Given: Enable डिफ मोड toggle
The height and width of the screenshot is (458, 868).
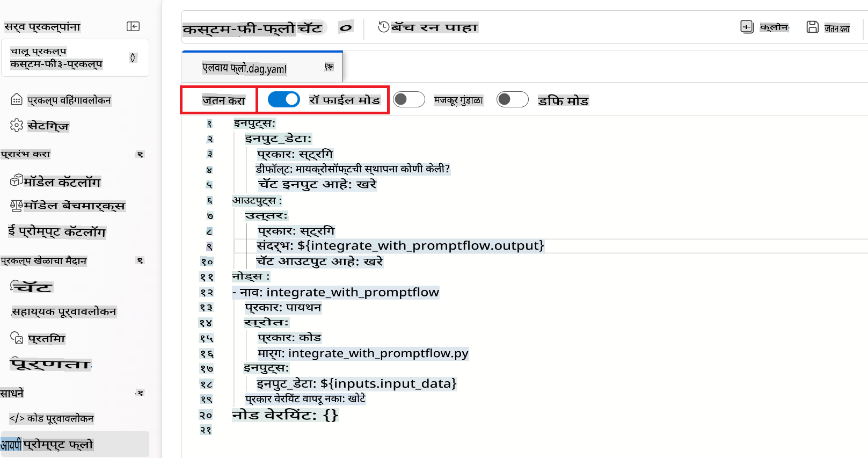Looking at the screenshot, I should (x=513, y=99).
